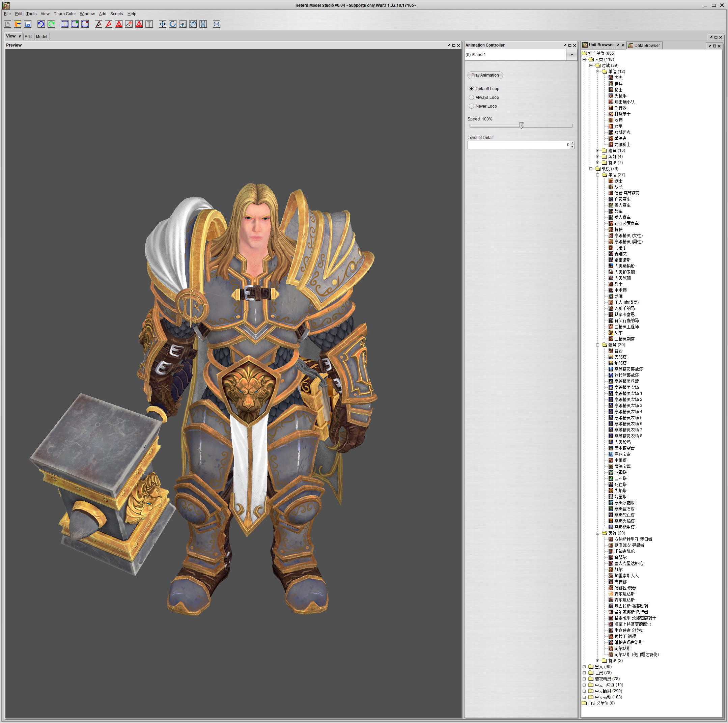Pick the vertex selection mode icon
The image size is (728, 723).
[x=99, y=24]
